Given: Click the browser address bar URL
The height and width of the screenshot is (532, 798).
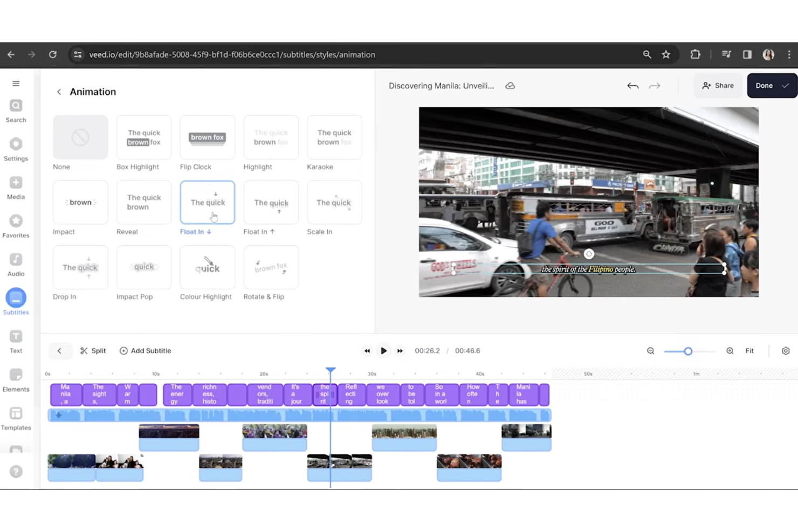Looking at the screenshot, I should point(232,54).
